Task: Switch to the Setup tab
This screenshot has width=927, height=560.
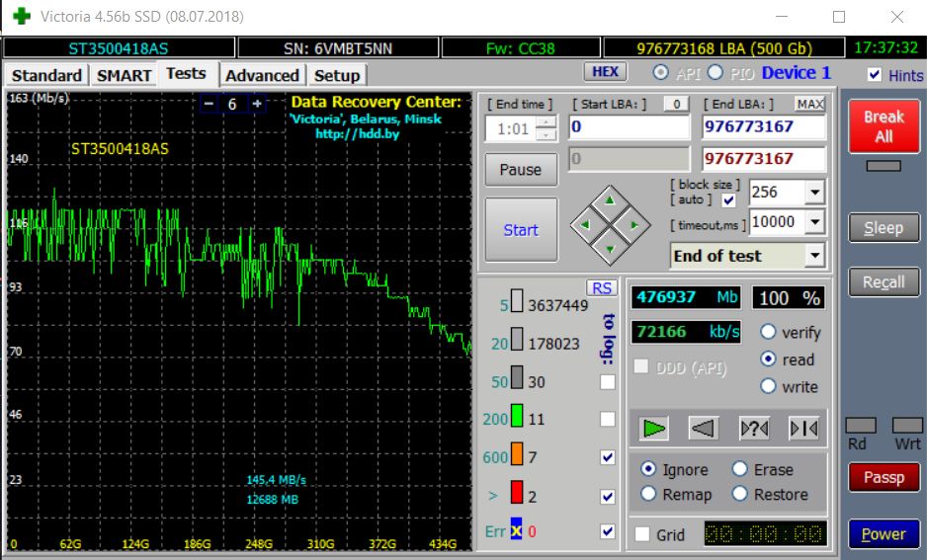Action: 337,76
